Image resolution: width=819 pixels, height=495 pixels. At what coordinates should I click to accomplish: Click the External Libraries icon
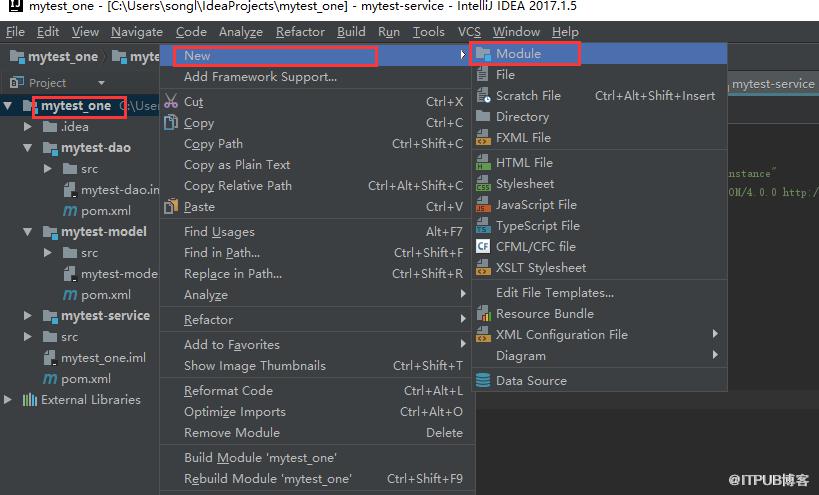tap(29, 400)
